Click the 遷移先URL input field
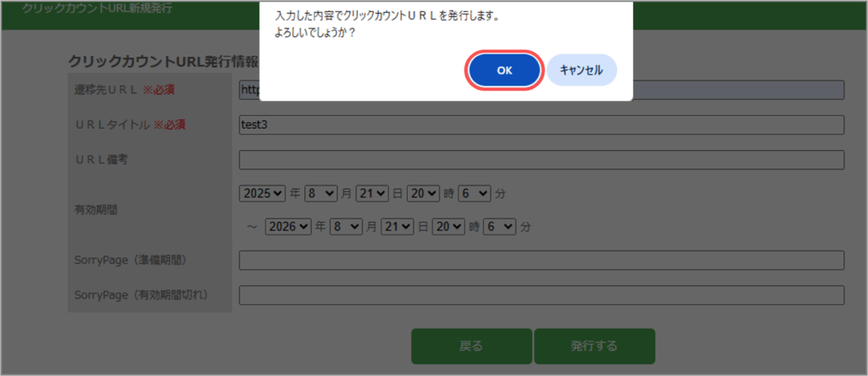 tap(737, 90)
